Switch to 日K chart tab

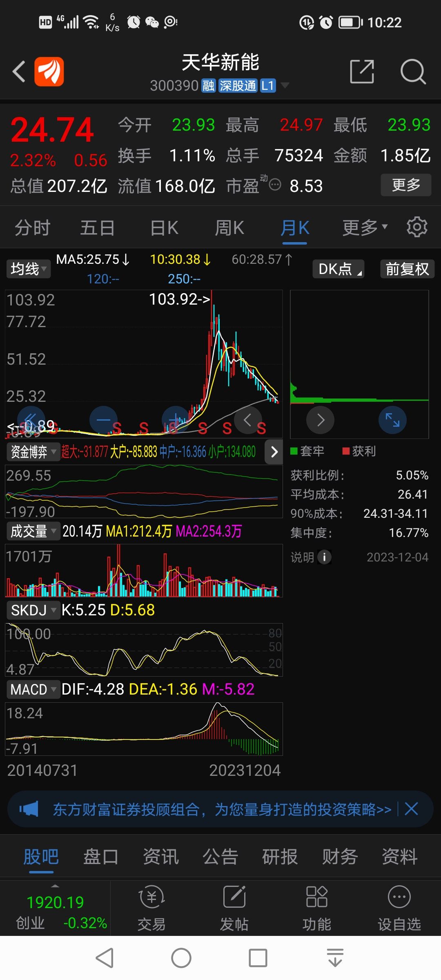(165, 228)
